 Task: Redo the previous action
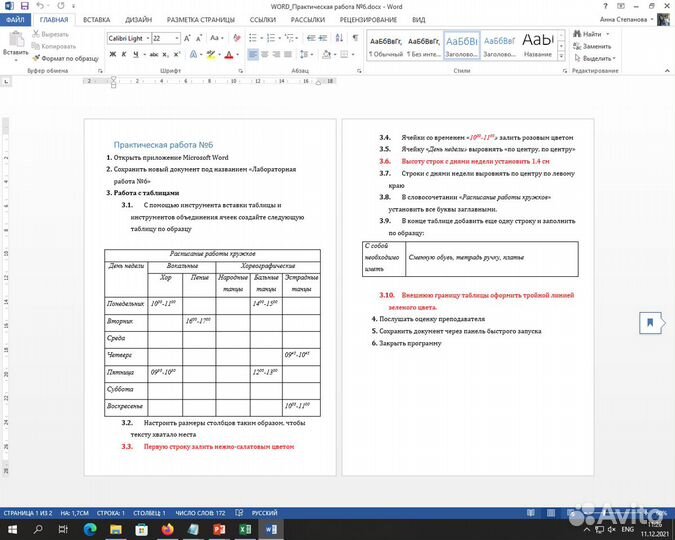(61, 6)
